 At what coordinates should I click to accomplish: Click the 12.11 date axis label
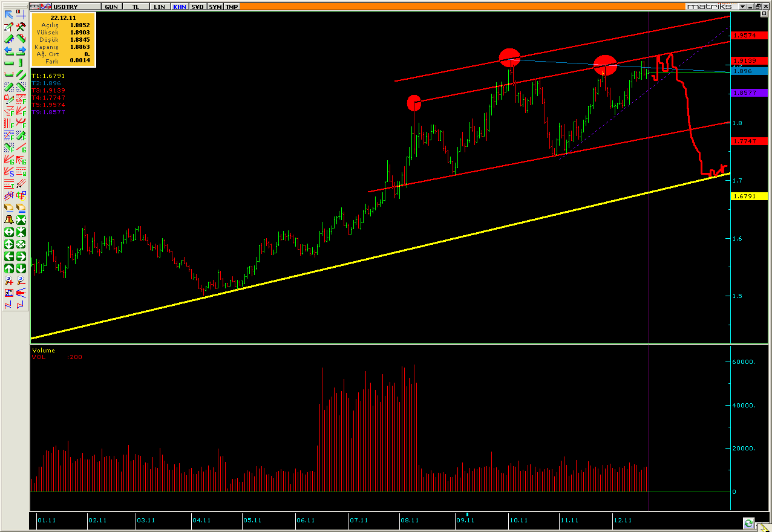pos(623,519)
